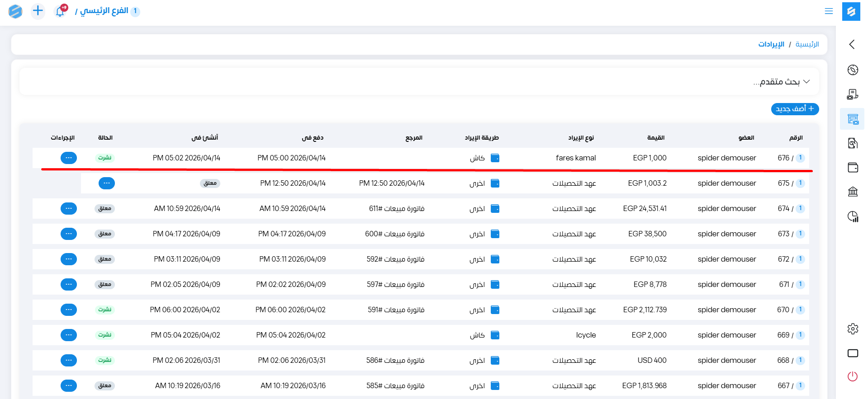Open the reports chart icon in sidebar

coord(853,216)
